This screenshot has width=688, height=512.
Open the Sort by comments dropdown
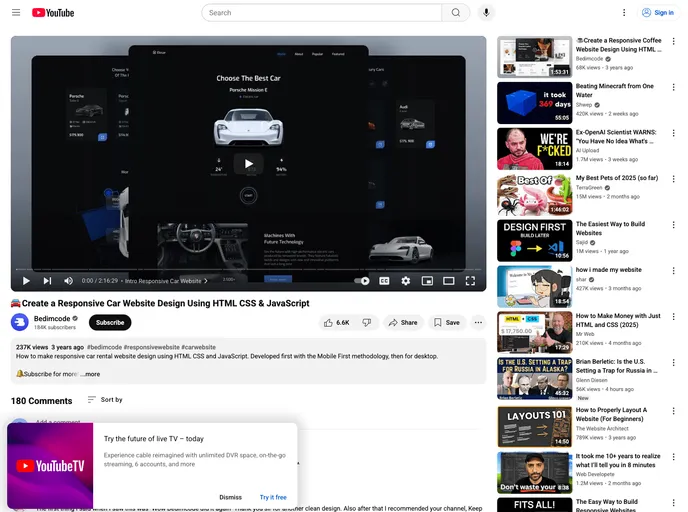(x=105, y=400)
